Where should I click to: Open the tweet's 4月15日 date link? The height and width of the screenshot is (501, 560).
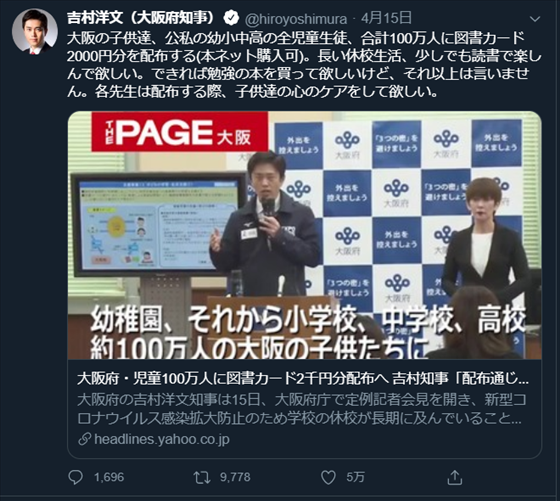point(386,18)
